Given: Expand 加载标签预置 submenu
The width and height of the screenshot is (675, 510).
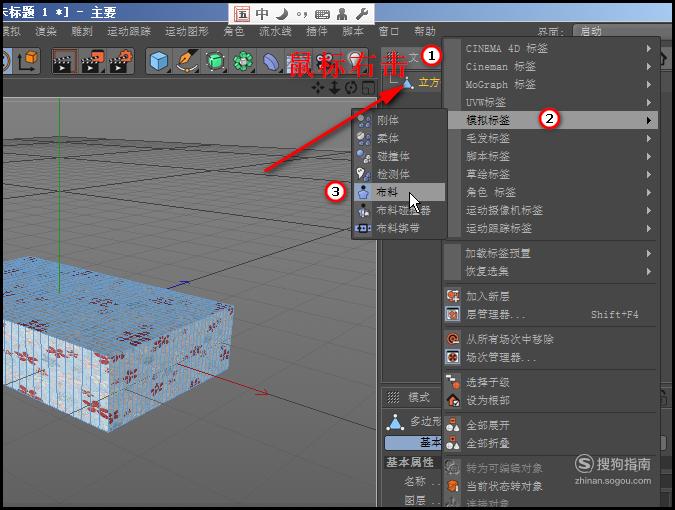Looking at the screenshot, I should tap(551, 253).
